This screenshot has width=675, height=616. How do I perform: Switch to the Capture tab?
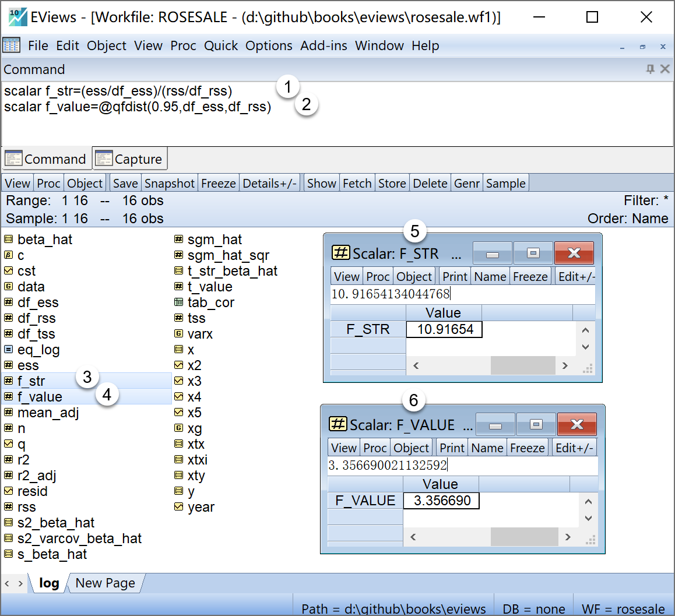pyautogui.click(x=131, y=159)
